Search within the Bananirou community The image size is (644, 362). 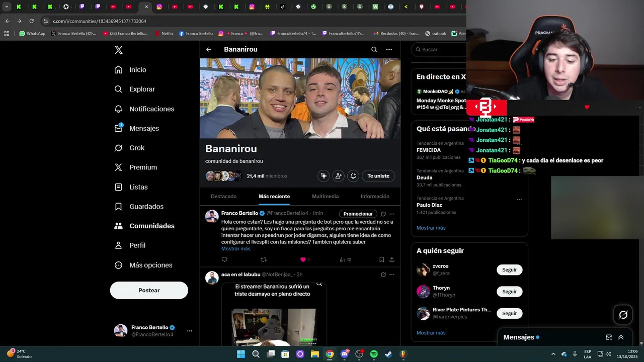coord(374,49)
